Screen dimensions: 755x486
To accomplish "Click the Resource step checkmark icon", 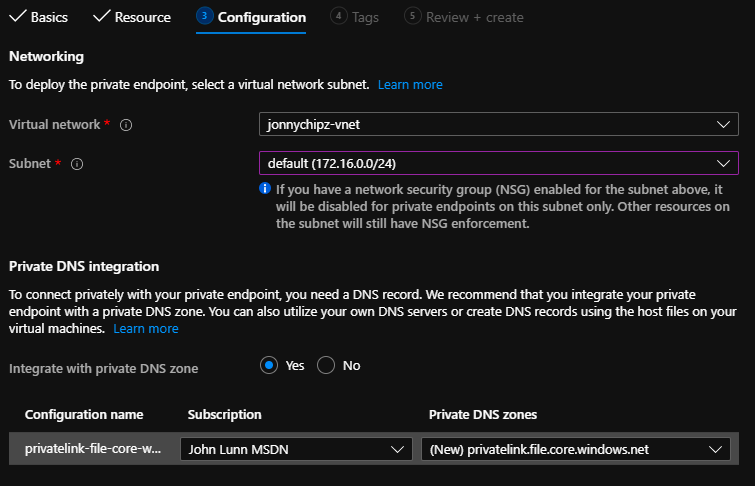I will [x=100, y=17].
